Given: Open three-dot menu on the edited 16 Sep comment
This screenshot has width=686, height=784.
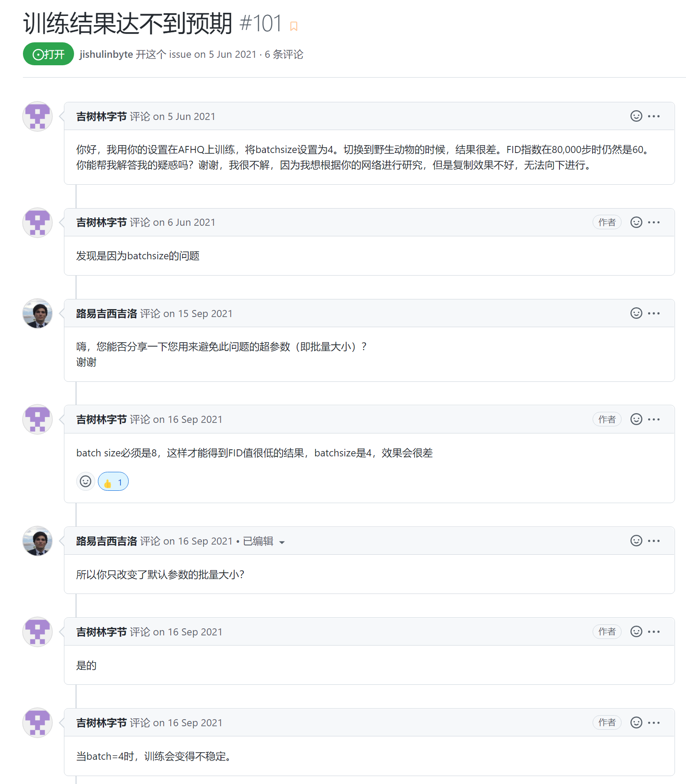Looking at the screenshot, I should 654,541.
